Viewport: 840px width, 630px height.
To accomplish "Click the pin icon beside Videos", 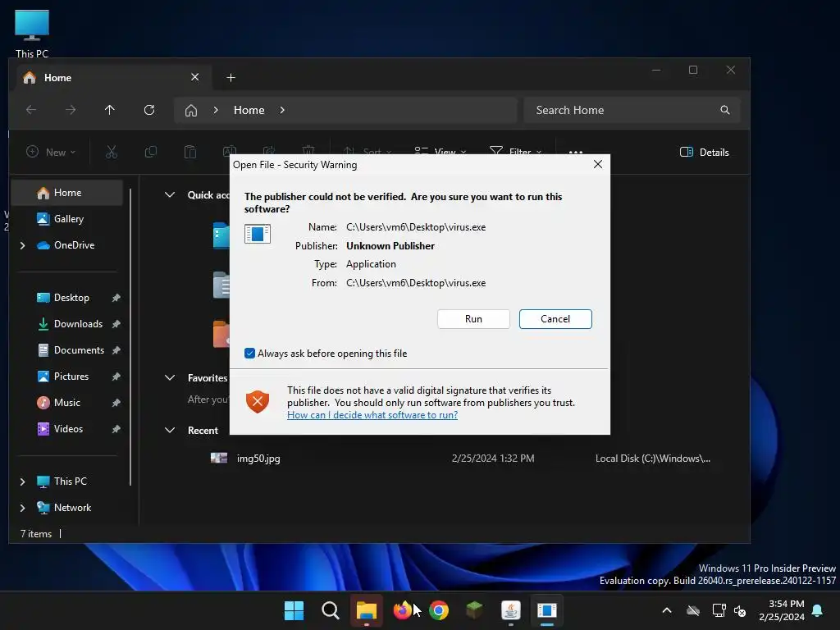I will pyautogui.click(x=116, y=429).
